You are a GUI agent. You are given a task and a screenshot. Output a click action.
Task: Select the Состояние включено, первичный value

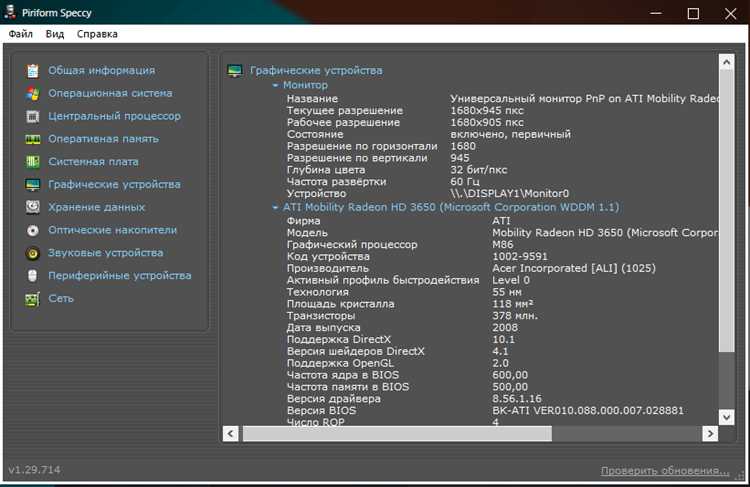point(510,134)
